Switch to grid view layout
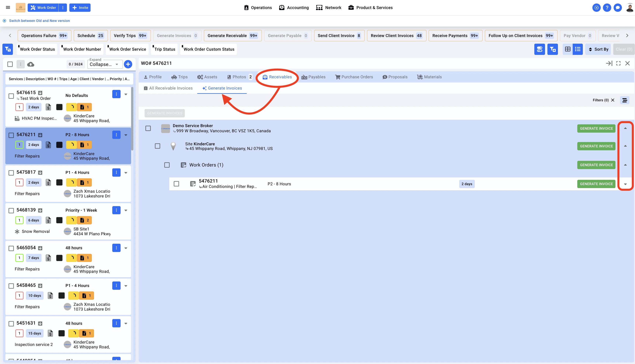635x364 pixels. click(568, 49)
